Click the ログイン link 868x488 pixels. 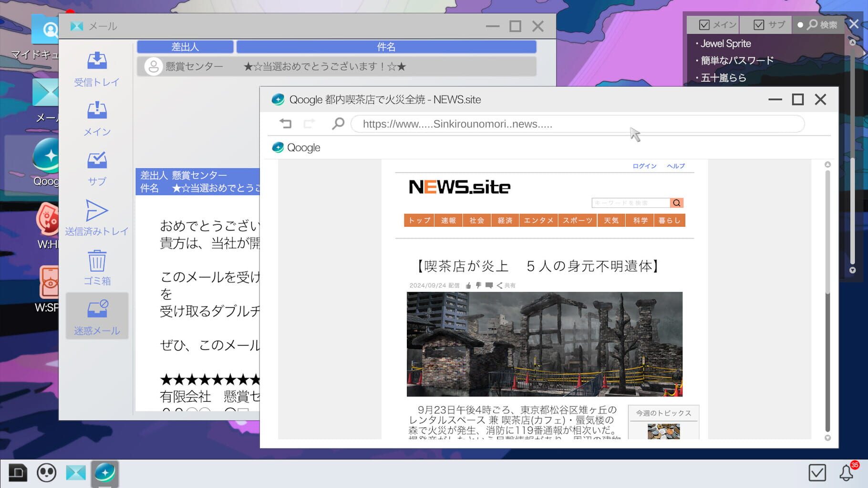point(644,166)
